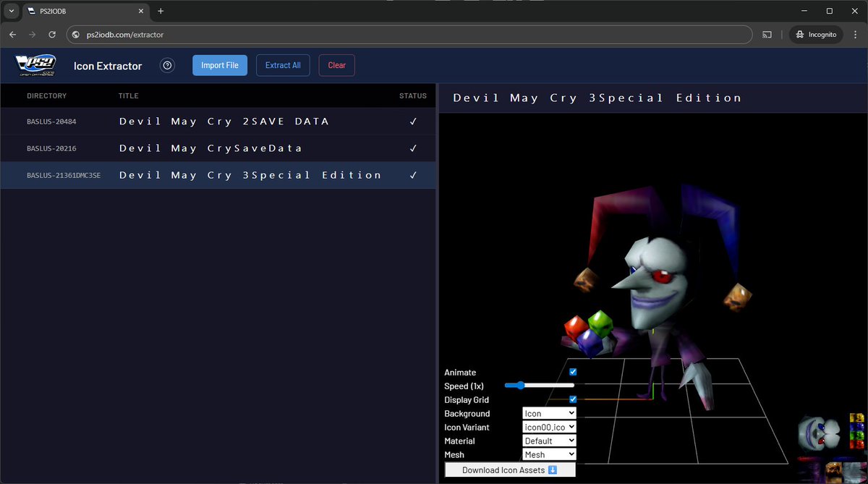Click the Cast icon in the browser toolbar
Screen dimensions: 868x484
767,34
